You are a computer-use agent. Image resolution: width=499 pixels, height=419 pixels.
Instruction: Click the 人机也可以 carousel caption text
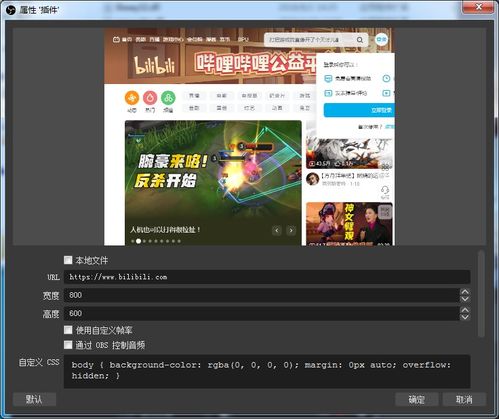click(x=165, y=230)
